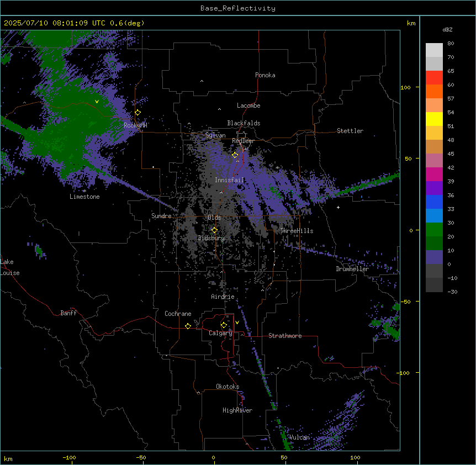Click the Sundre town label
476x465 pixels.
161,216
